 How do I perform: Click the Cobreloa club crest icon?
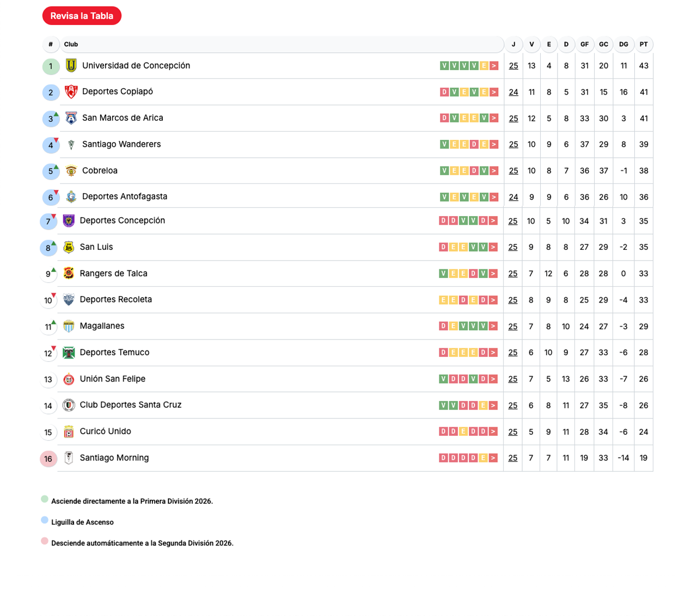tap(71, 171)
